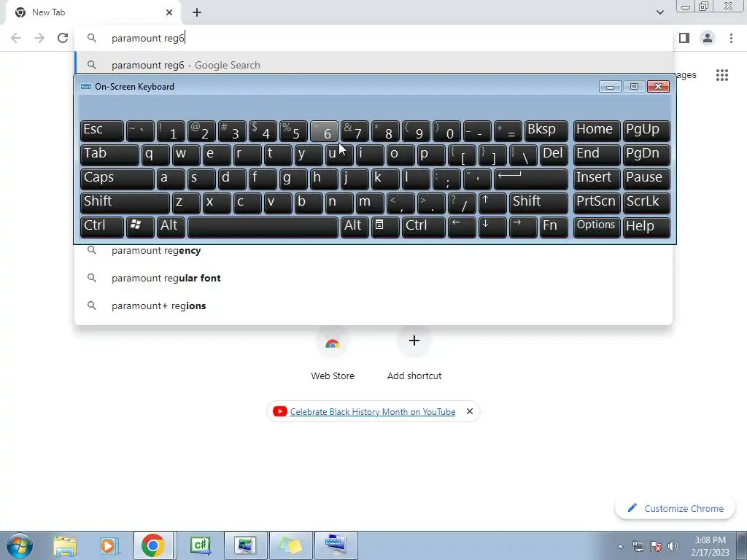Open the tab search chevron
747x560 pixels.
[x=659, y=12]
